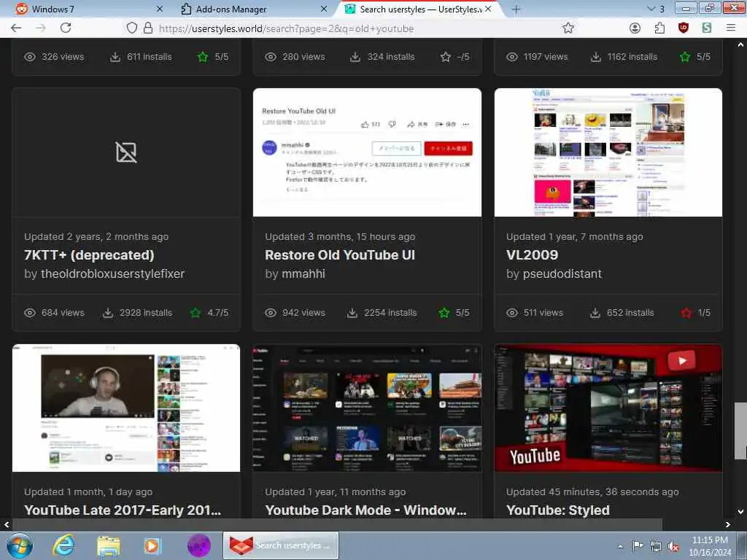Open the YouTube: Styled style
Image resolution: width=747 pixels, height=560 pixels.
(557, 510)
